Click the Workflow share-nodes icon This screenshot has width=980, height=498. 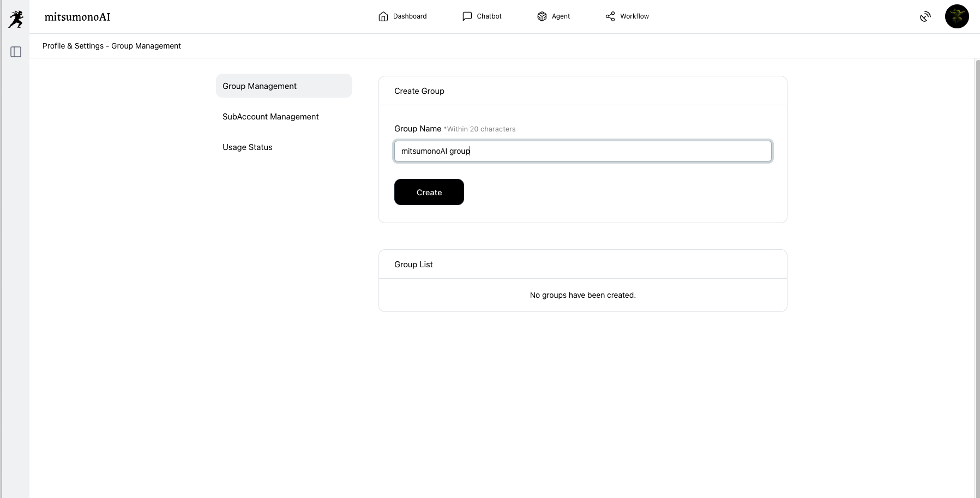coord(610,16)
